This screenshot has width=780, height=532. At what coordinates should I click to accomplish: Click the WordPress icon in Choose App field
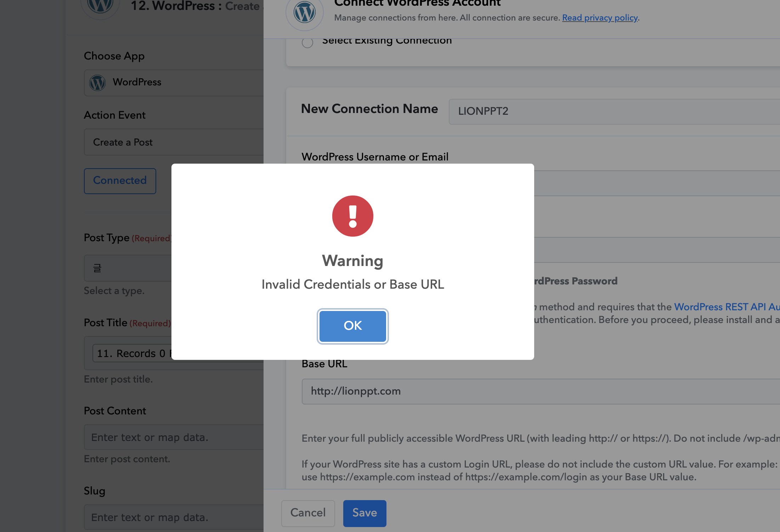click(x=97, y=83)
